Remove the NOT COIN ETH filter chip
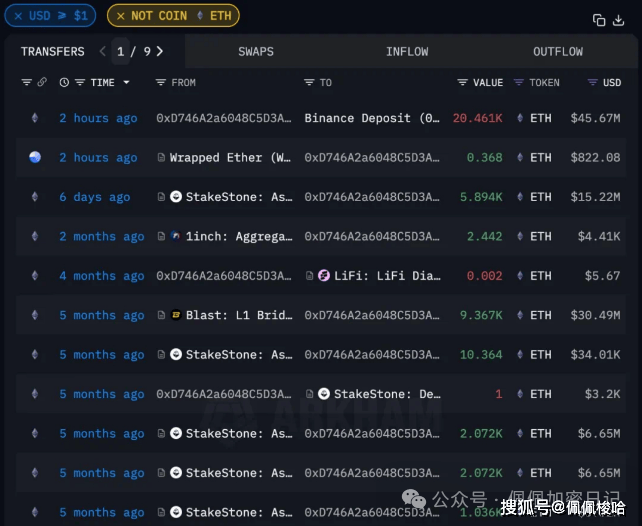 (120, 16)
